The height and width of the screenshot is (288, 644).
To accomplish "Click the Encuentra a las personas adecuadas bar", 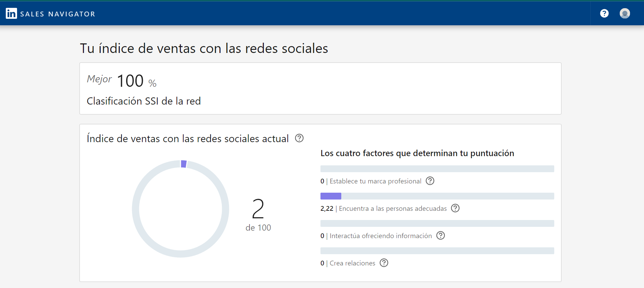I will coord(437,196).
